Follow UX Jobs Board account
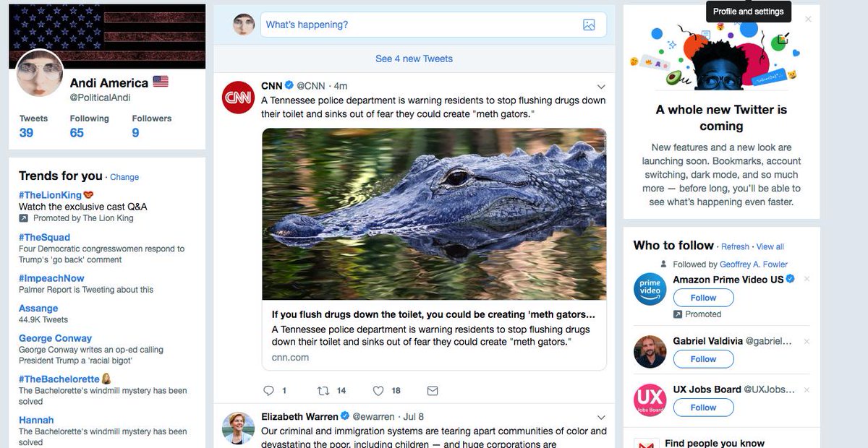Screen dimensions: 868x448 (x=703, y=408)
